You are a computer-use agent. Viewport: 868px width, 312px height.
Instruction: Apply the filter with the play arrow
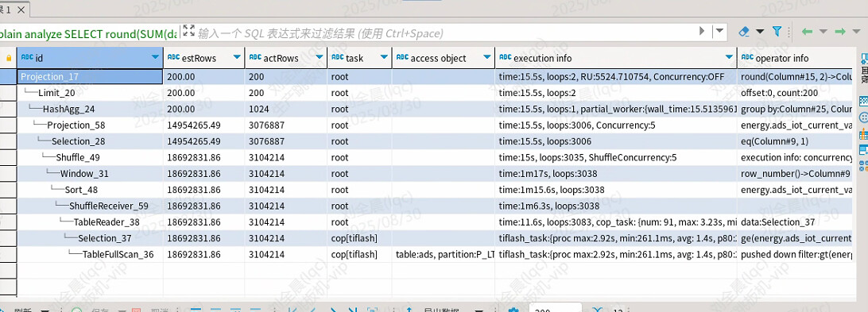[703, 31]
